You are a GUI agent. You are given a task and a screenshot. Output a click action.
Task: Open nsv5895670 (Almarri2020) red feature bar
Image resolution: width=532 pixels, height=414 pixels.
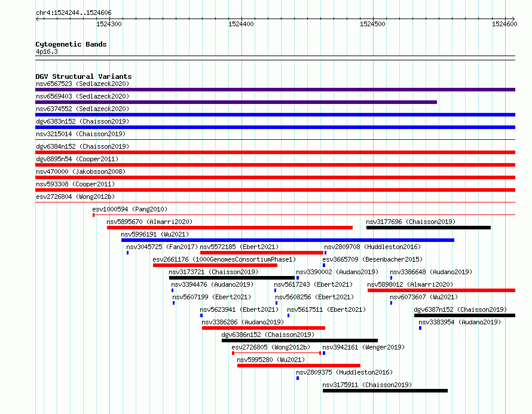click(x=230, y=228)
